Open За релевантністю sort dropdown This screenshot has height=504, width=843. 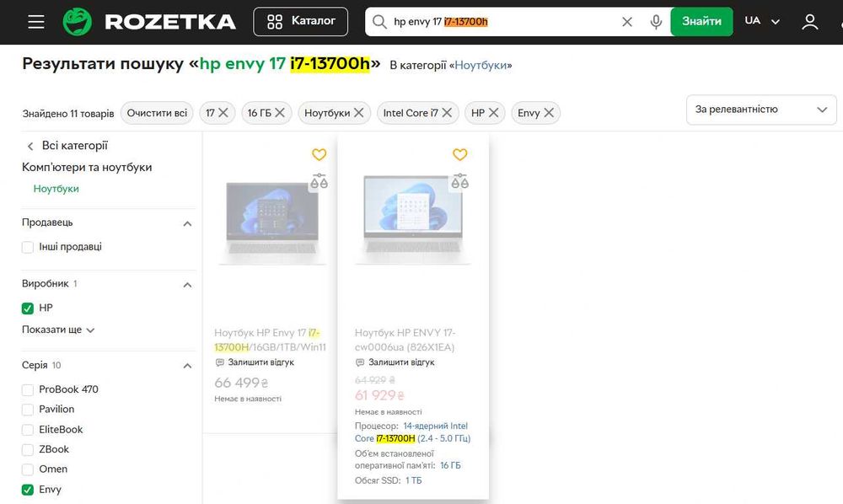761,110
